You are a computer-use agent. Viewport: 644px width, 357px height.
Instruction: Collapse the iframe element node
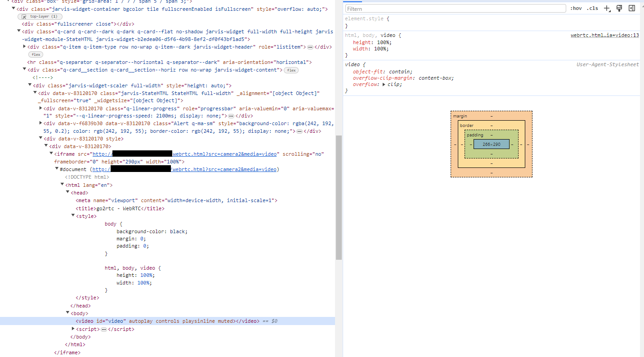[x=51, y=154]
